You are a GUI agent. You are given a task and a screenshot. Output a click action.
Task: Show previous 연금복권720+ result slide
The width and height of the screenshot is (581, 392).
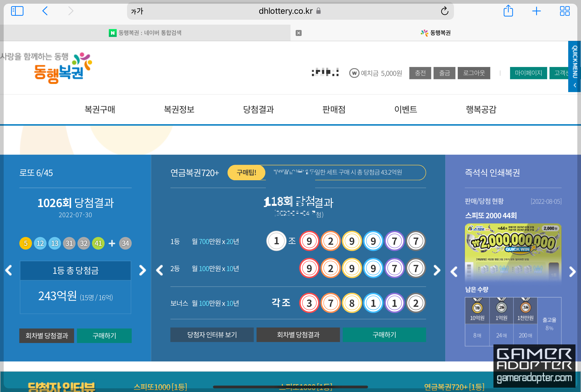click(x=160, y=270)
